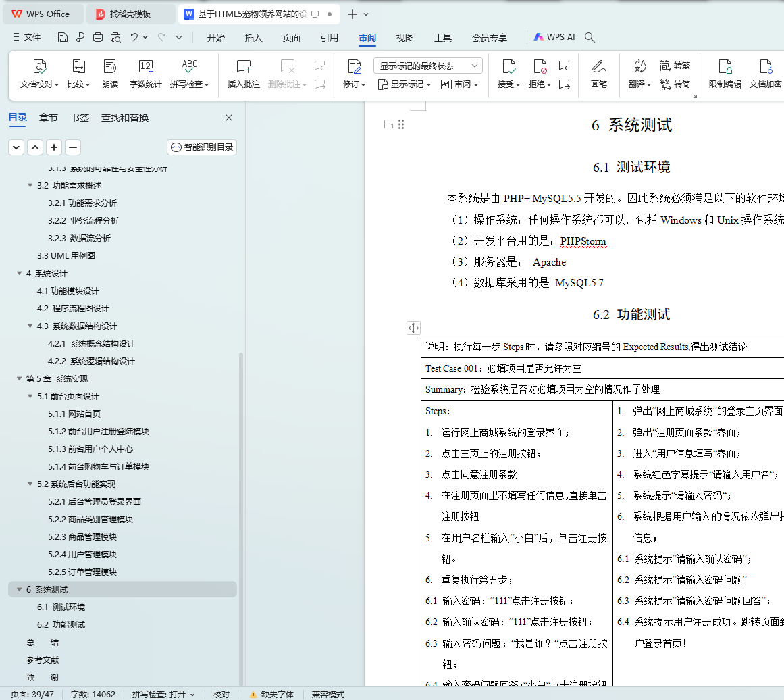
Task: Collapse the 6 系统测试 outline node
Action: coord(19,589)
